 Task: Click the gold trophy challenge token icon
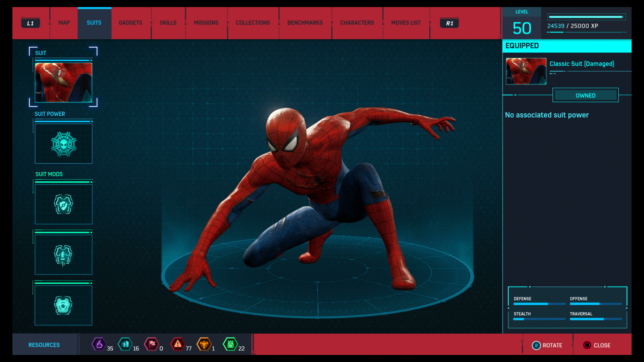(205, 345)
